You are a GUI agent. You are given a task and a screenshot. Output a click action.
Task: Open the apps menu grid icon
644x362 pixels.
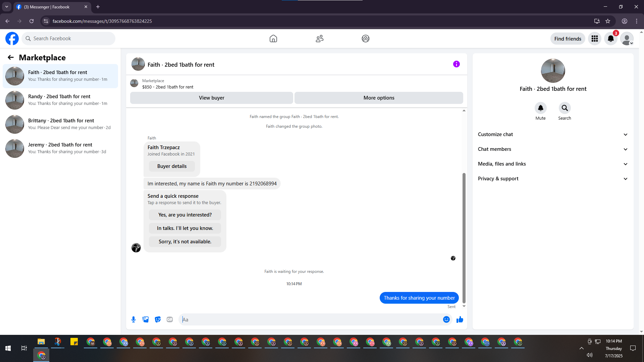pyautogui.click(x=595, y=39)
